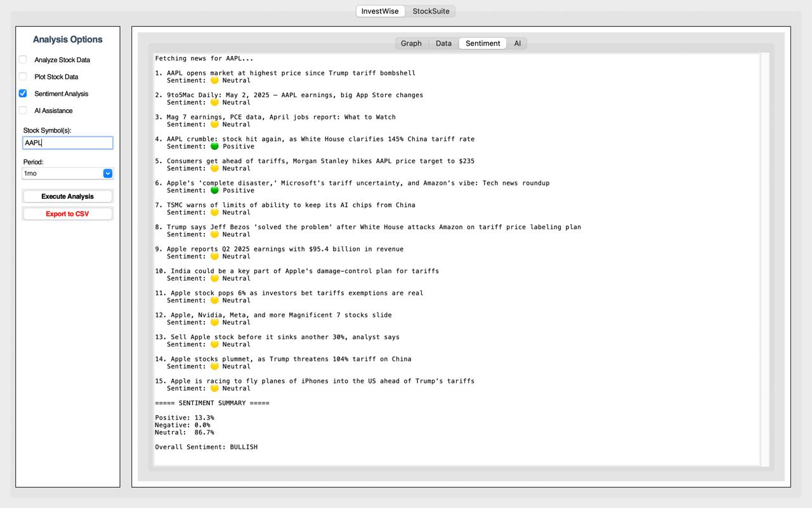Screen dimensions: 812x508
Task: Click the 'Overall Sentiment: BULLISH' line
Action: tap(206, 447)
